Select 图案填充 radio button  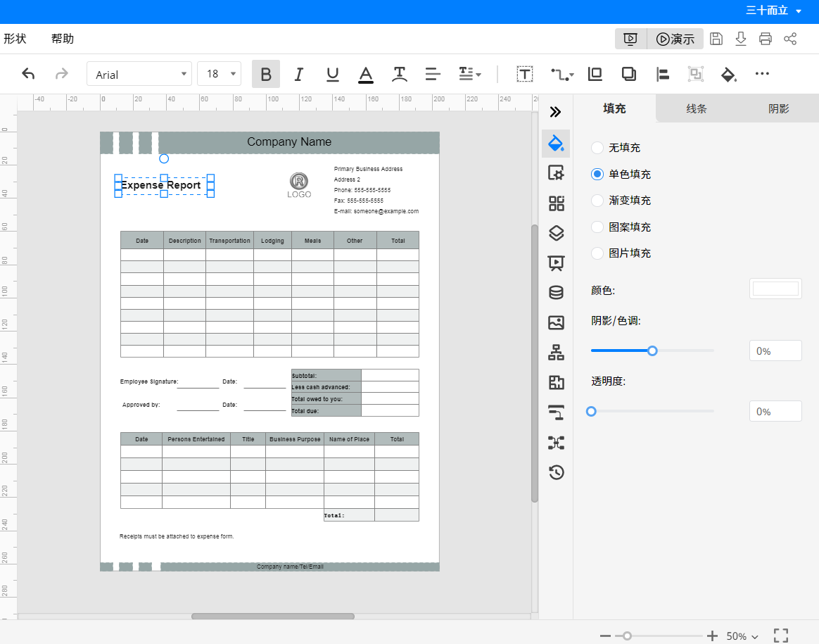click(597, 227)
